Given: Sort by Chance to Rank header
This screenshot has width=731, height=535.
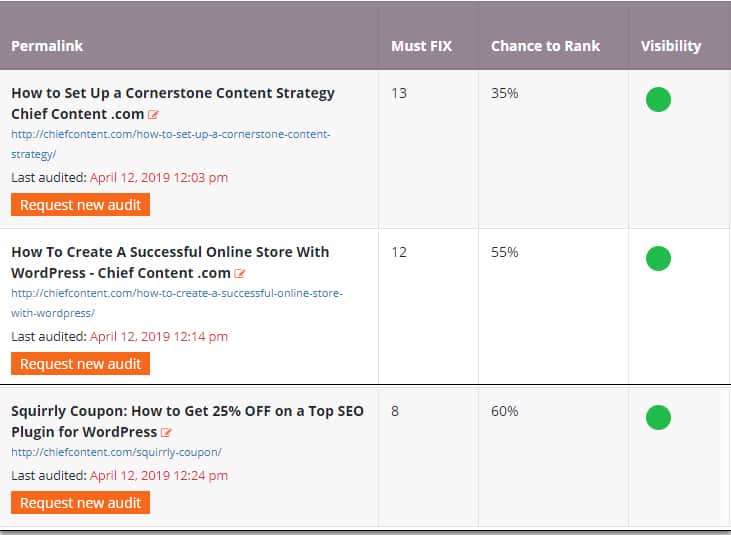Looking at the screenshot, I should pyautogui.click(x=545, y=46).
